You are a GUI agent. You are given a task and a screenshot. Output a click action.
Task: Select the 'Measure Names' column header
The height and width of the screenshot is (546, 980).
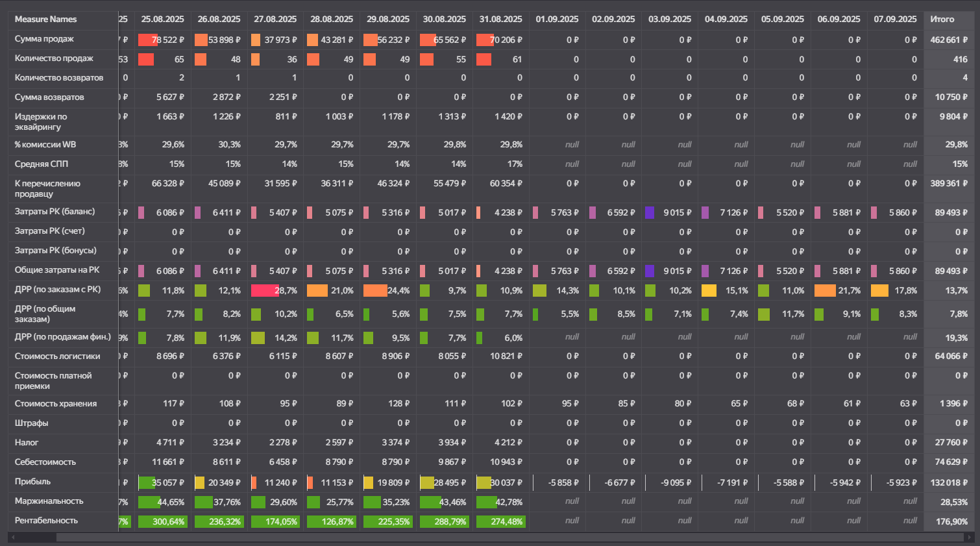coord(45,19)
